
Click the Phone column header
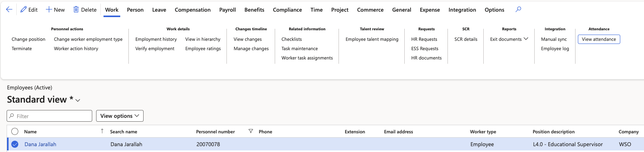[265, 132]
